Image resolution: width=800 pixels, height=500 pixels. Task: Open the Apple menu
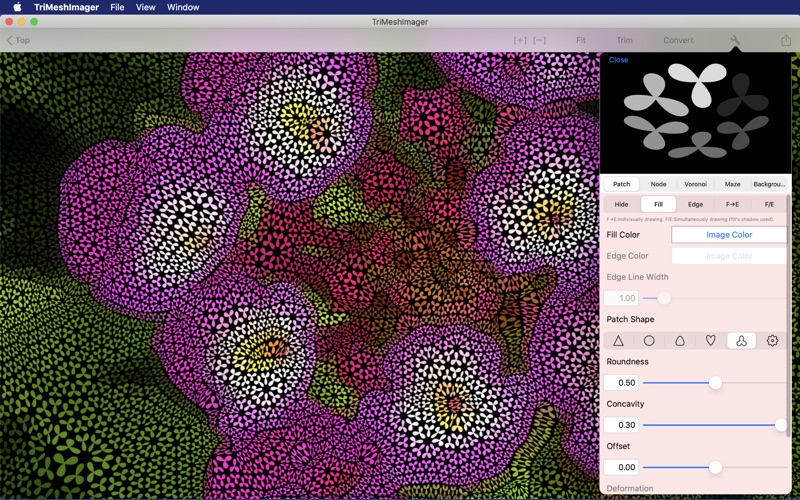pyautogui.click(x=17, y=7)
